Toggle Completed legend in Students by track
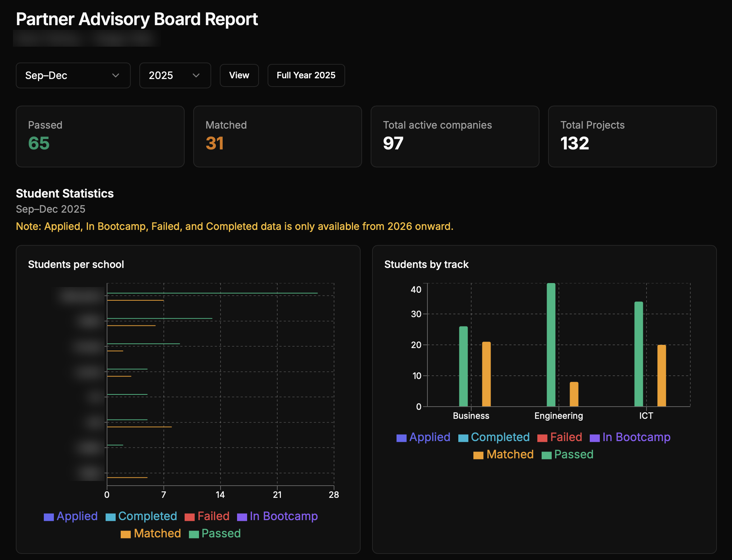Screen dimensions: 732x560 click(x=494, y=437)
